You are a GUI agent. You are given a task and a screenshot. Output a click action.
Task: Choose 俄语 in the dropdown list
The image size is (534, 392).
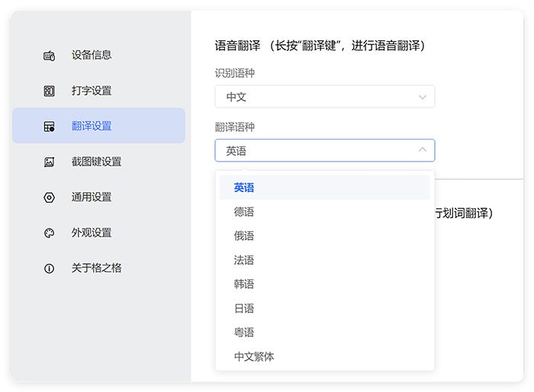[244, 236]
